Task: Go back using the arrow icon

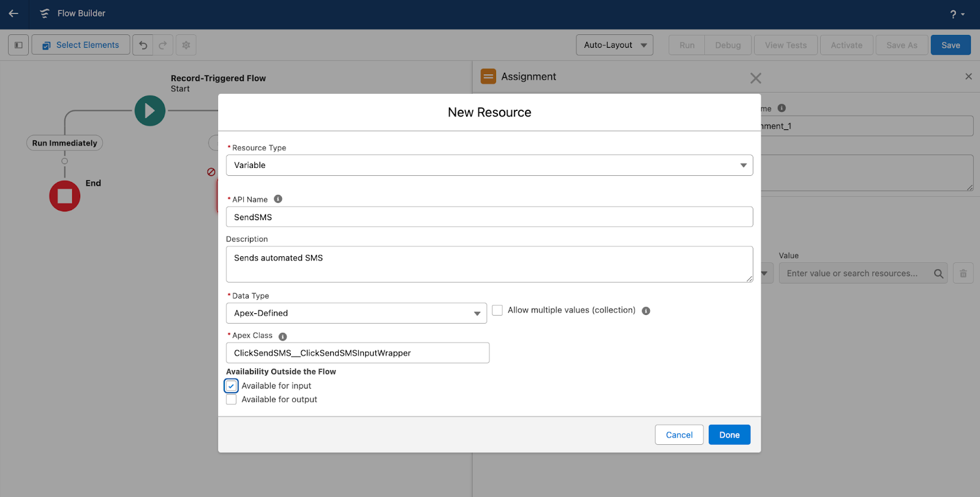Action: 13,13
